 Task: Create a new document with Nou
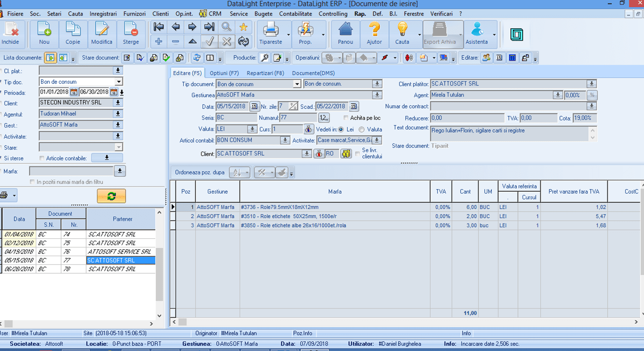(x=44, y=33)
